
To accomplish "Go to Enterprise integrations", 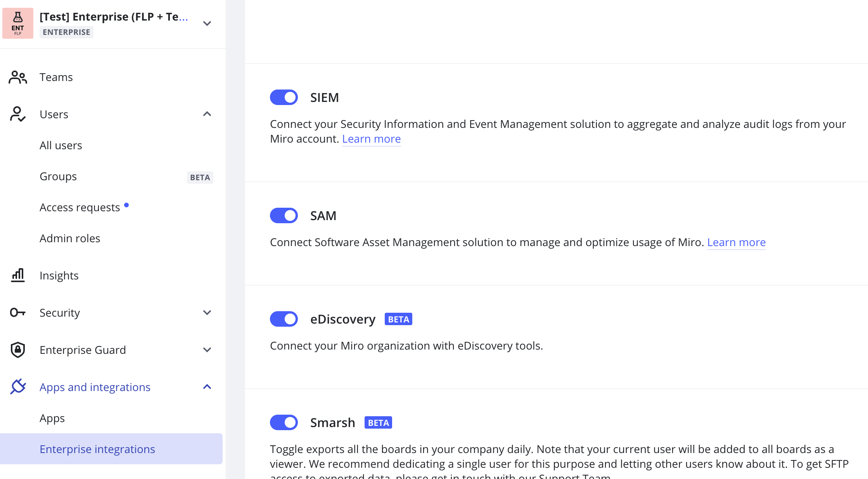I will [x=97, y=449].
